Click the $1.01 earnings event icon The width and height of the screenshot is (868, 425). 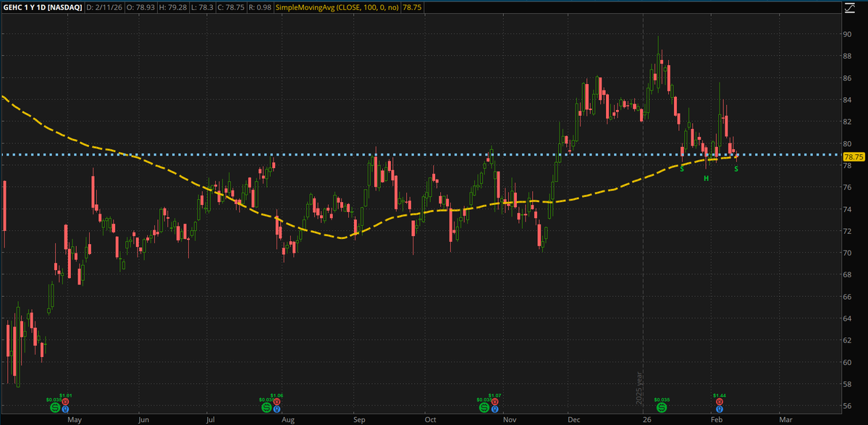(x=65, y=401)
